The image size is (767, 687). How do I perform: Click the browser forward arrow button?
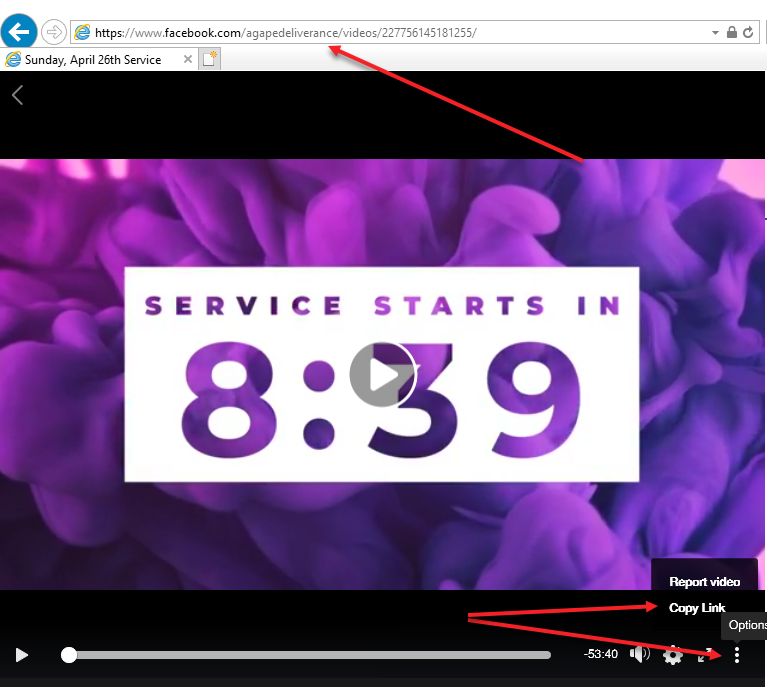[53, 32]
